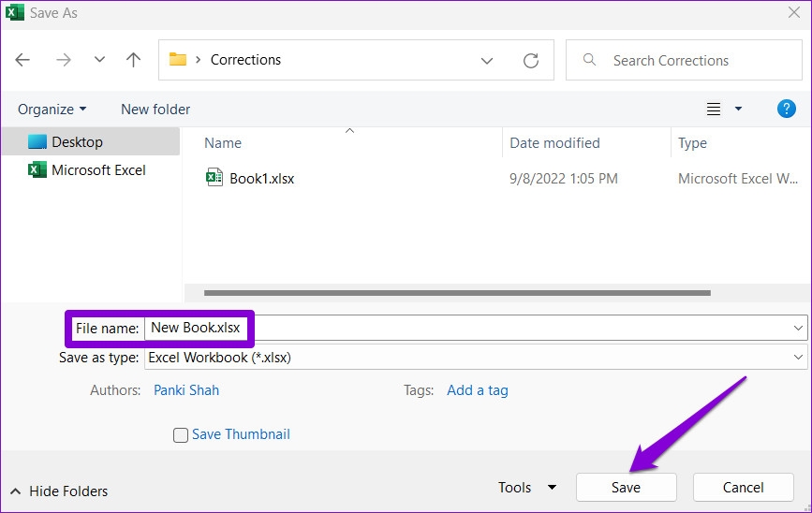The width and height of the screenshot is (812, 513).
Task: Create a New folder
Action: coord(155,110)
